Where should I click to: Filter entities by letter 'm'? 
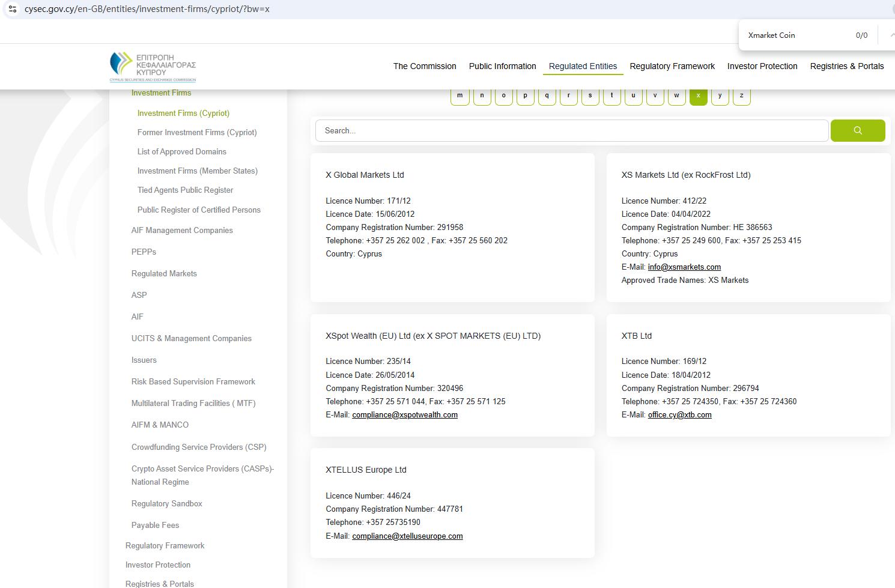point(460,96)
